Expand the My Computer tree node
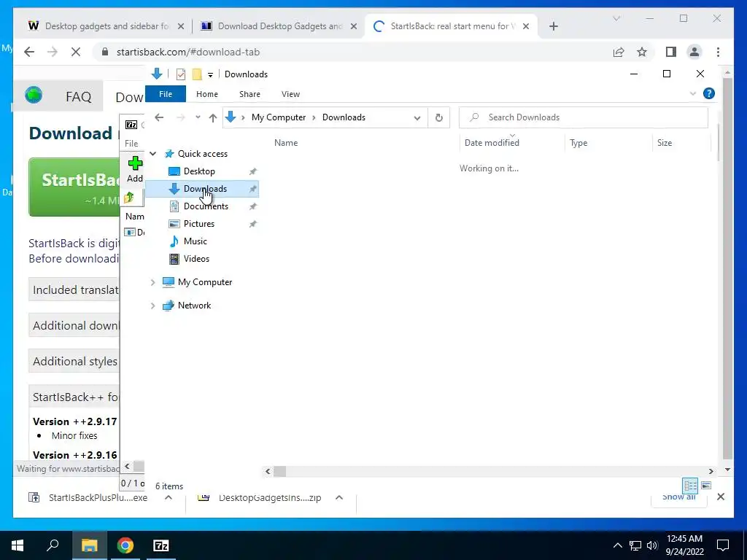 click(153, 282)
